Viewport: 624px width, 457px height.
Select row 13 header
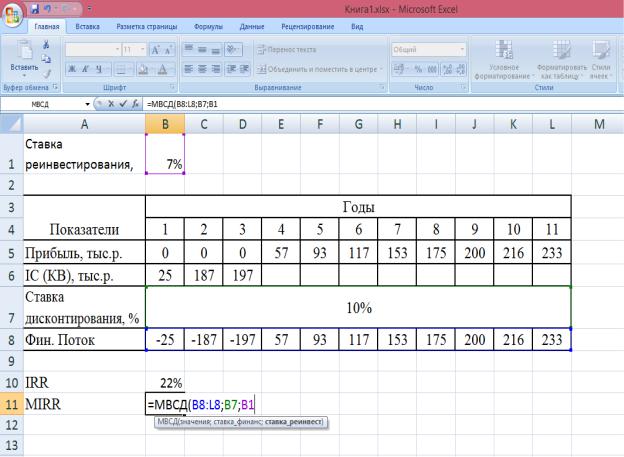[x=12, y=445]
